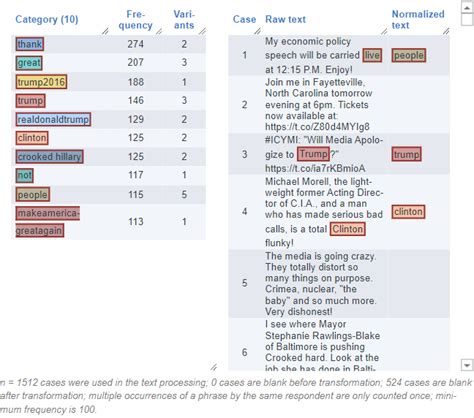Click the highlighted 'Clinton' in case 4
The width and height of the screenshot is (474, 418).
[348, 229]
